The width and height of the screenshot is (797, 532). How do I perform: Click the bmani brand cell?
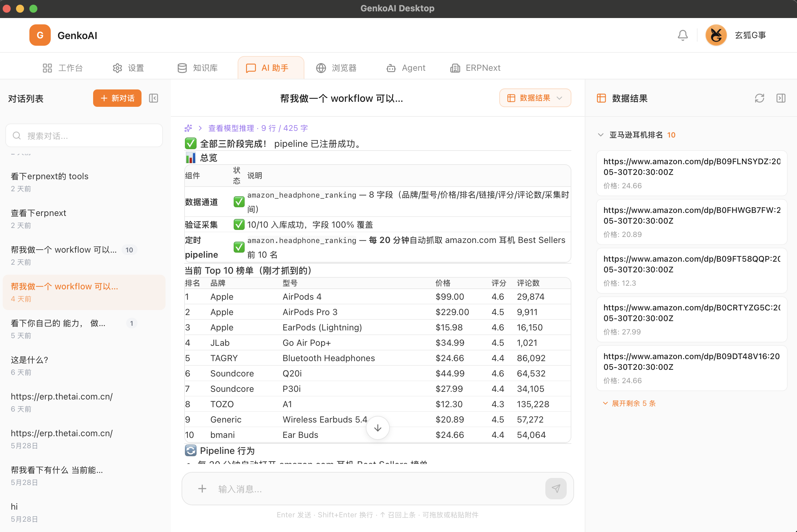click(222, 435)
